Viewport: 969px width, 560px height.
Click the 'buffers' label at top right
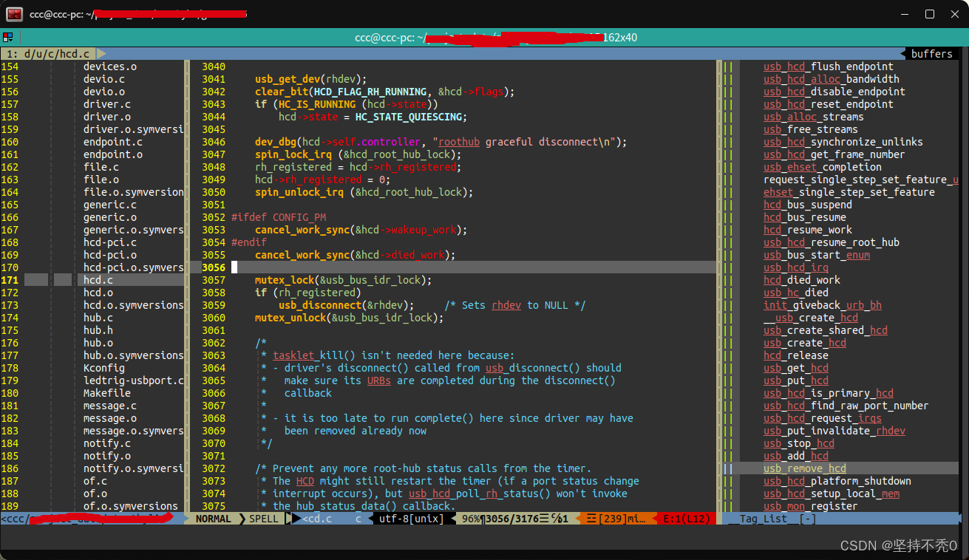click(x=931, y=53)
